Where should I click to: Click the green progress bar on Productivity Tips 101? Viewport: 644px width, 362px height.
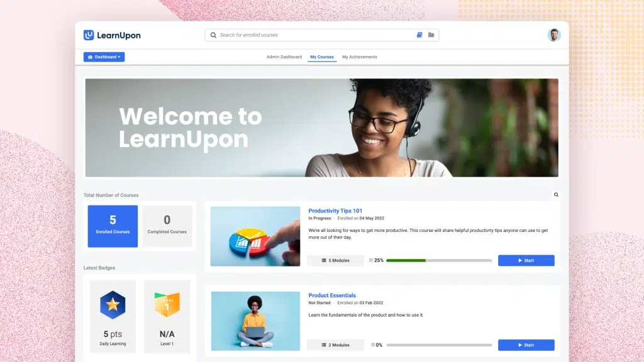tap(406, 260)
